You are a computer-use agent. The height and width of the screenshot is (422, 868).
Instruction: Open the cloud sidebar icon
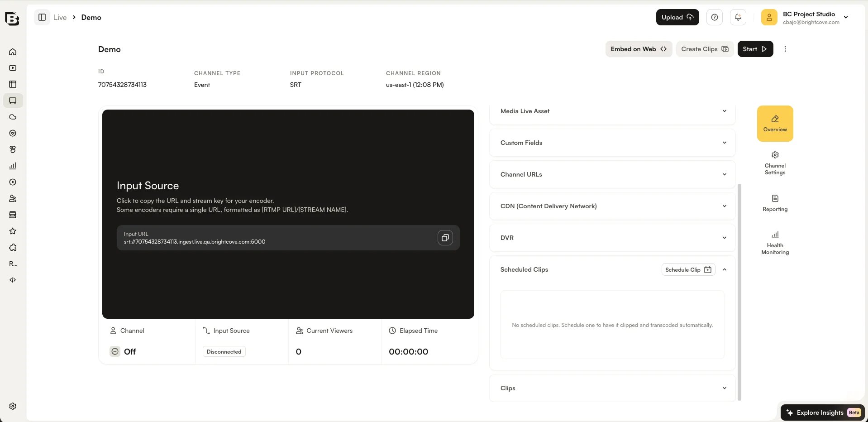13,117
